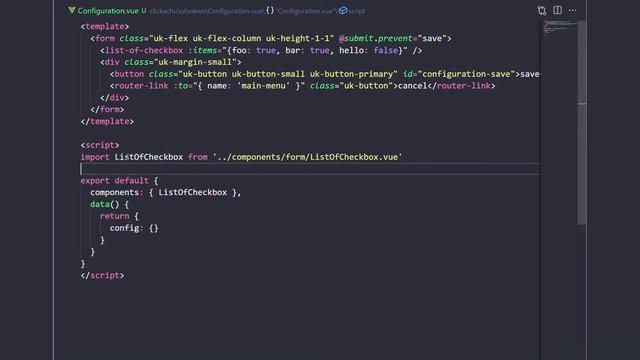Click the curly braces breadcrumb icon
640x360 pixels.
270,10
